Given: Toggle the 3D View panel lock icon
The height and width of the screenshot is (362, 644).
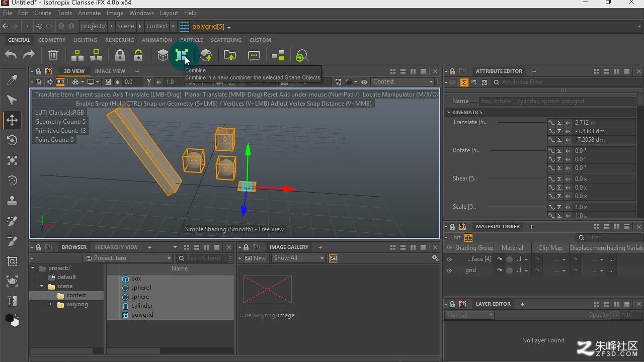Looking at the screenshot, I should click(x=38, y=71).
